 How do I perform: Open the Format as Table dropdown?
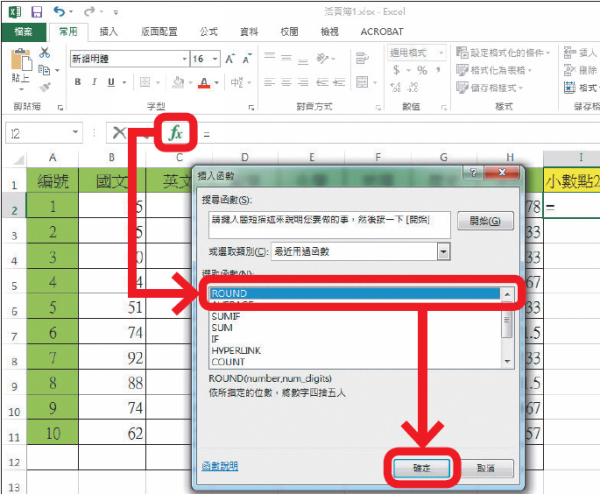pyautogui.click(x=494, y=70)
